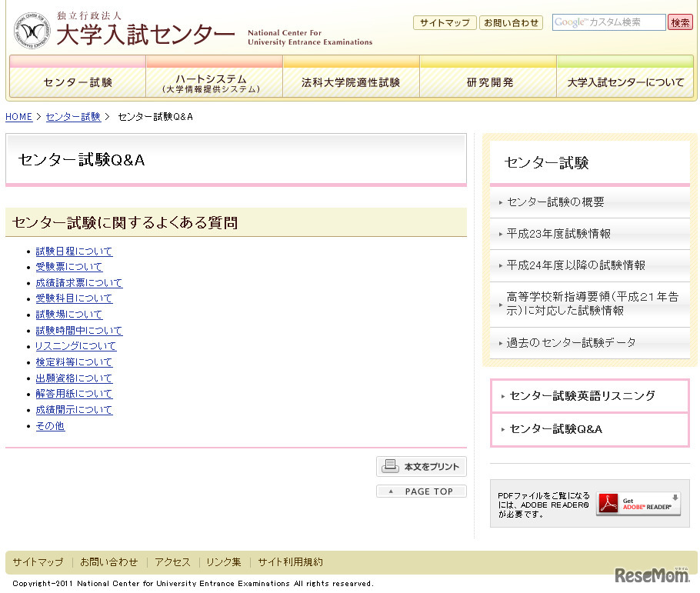Open センター試験の概要 in the sidebar
This screenshot has height=593, width=700.
point(555,202)
